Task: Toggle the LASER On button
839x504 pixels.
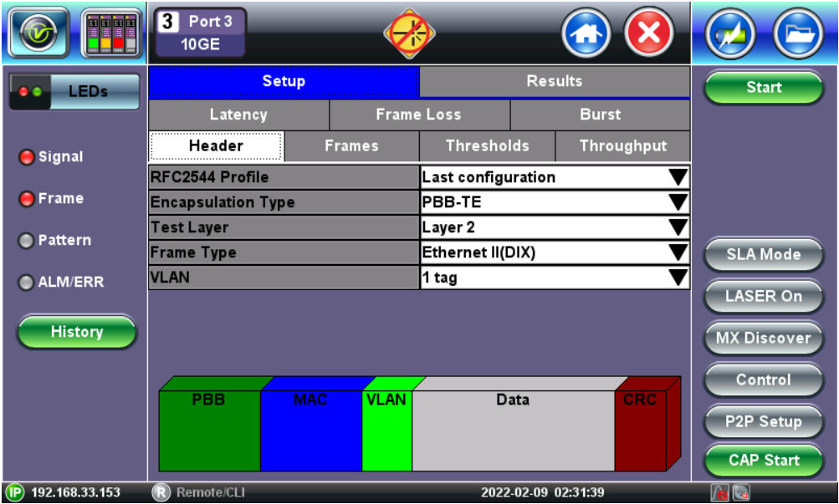Action: (763, 297)
